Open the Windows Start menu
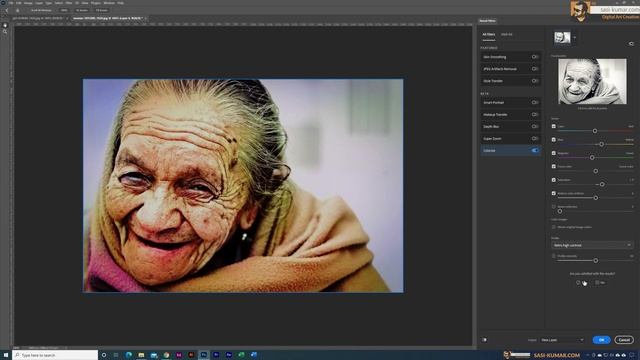The image size is (640, 360). pos(6,355)
